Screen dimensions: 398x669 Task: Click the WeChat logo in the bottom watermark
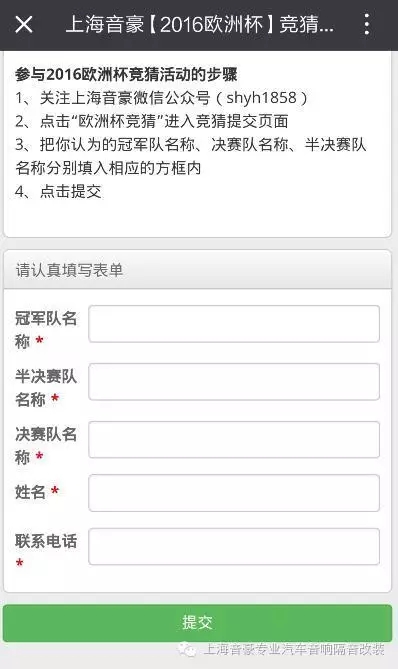click(187, 650)
